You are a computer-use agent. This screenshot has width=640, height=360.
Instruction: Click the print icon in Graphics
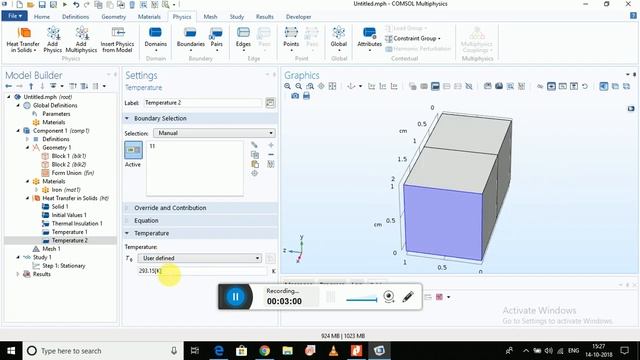306,96
